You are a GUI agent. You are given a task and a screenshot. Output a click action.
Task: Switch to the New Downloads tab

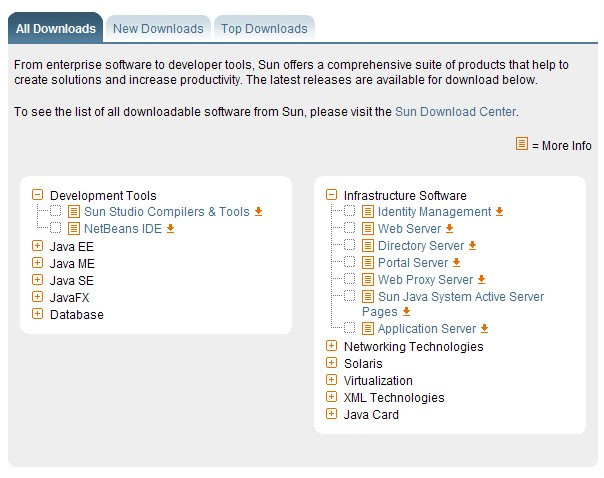pyautogui.click(x=158, y=29)
